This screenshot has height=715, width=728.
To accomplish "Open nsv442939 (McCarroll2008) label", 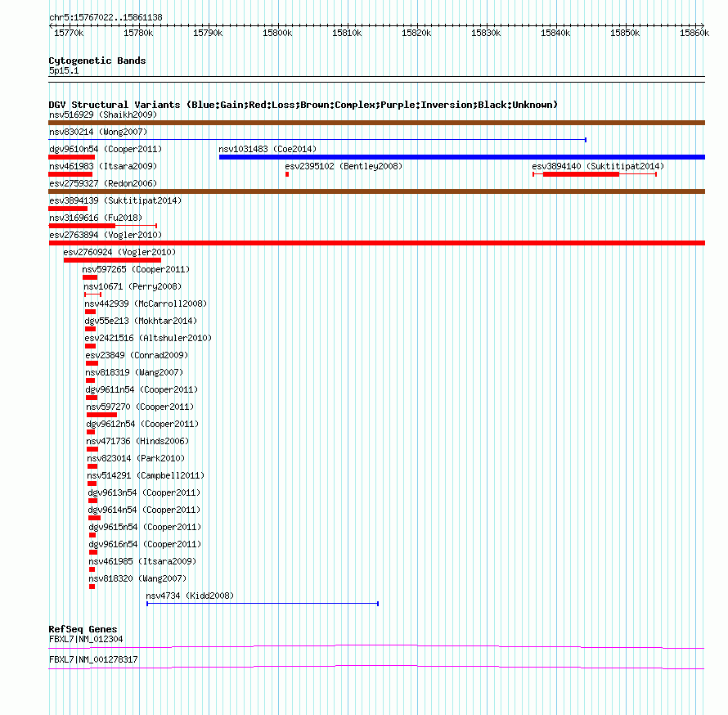I will [x=146, y=304].
